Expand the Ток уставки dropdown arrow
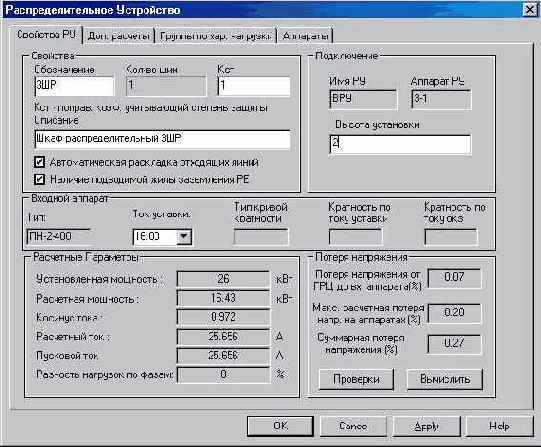The image size is (541, 447). [184, 237]
